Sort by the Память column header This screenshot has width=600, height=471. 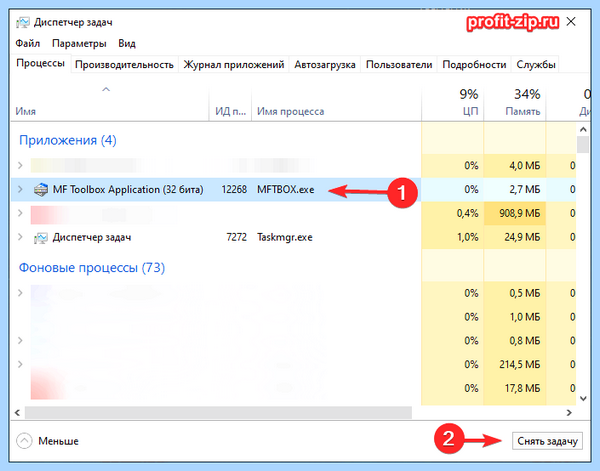point(515,102)
